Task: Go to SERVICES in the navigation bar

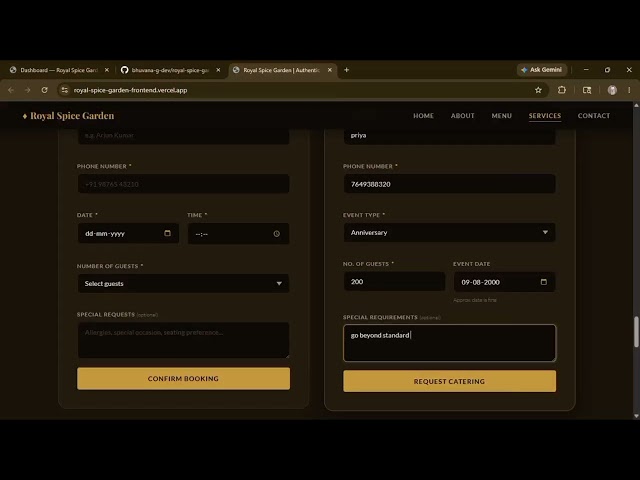Action: pos(544,116)
